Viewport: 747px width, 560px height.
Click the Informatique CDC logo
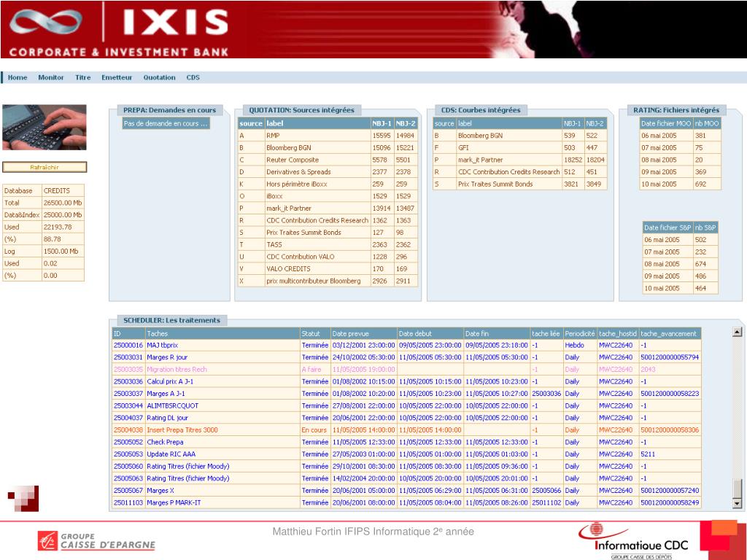[x=634, y=540]
